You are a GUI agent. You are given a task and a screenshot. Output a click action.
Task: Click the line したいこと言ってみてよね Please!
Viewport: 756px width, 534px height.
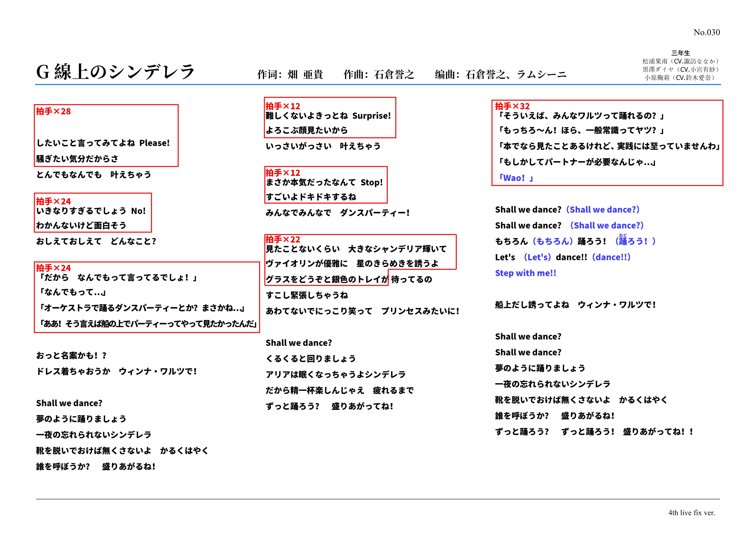click(103, 143)
